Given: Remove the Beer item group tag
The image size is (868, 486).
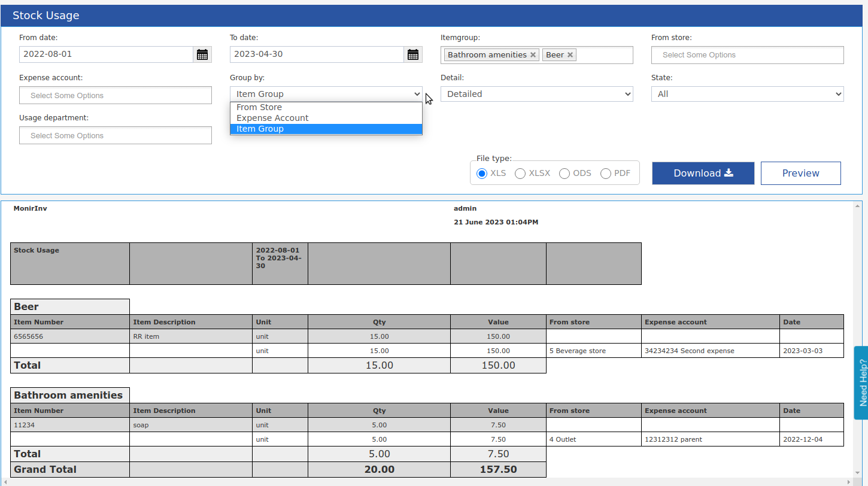Looking at the screenshot, I should 570,55.
